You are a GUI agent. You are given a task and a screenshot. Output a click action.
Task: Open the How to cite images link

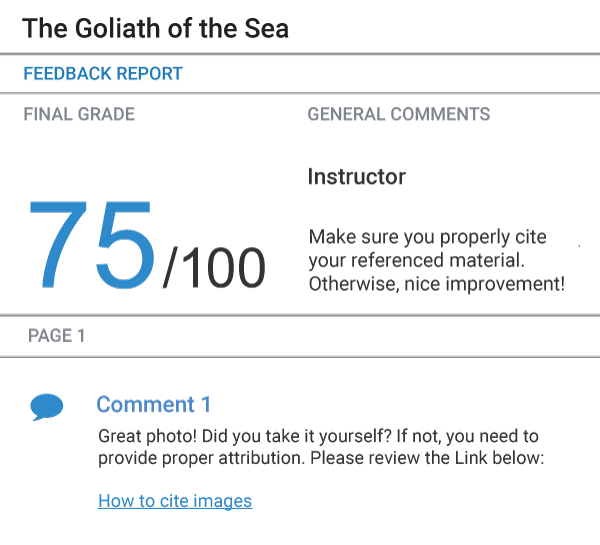click(x=175, y=501)
